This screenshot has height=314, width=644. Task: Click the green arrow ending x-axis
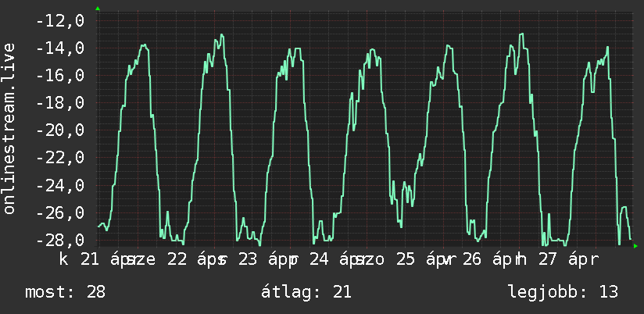coord(635,246)
